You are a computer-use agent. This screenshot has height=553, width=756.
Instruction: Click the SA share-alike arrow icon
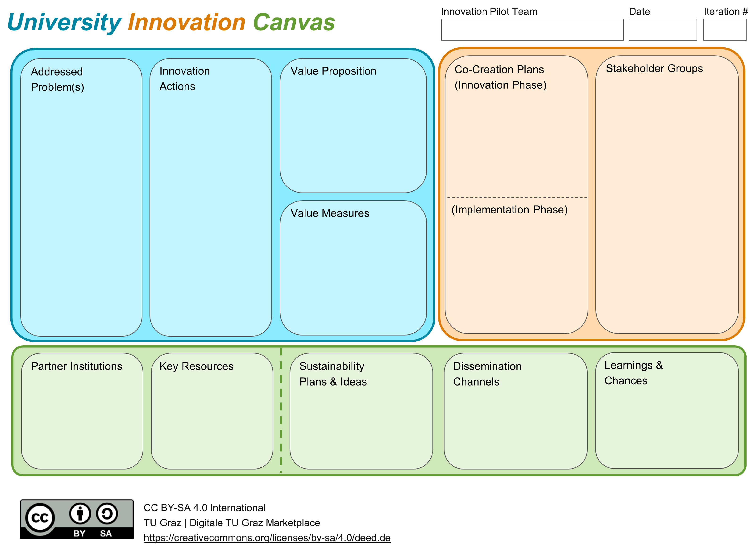(107, 514)
